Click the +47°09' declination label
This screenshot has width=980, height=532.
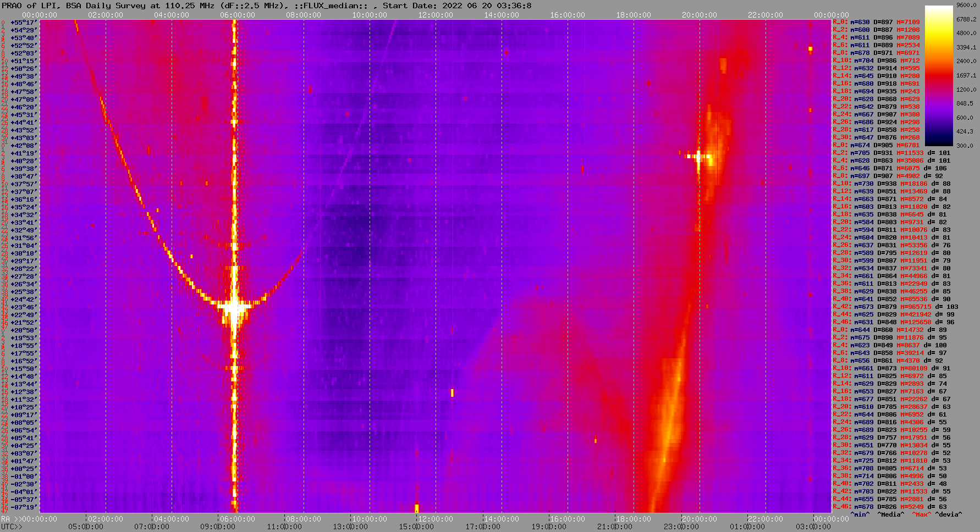coord(24,99)
